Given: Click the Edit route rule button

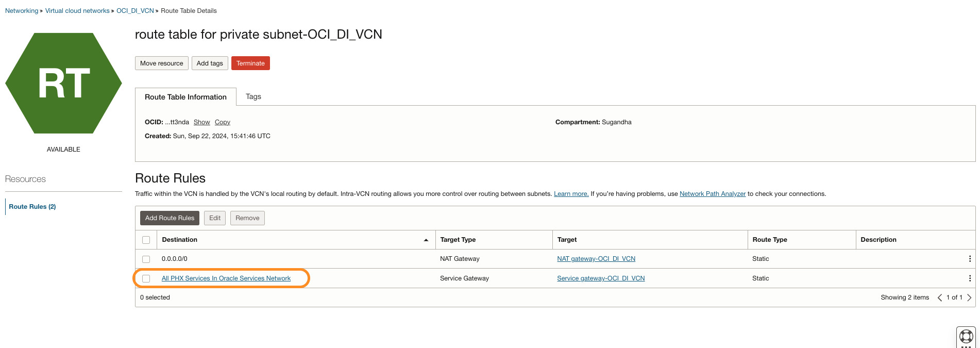Looking at the screenshot, I should [x=215, y=218].
